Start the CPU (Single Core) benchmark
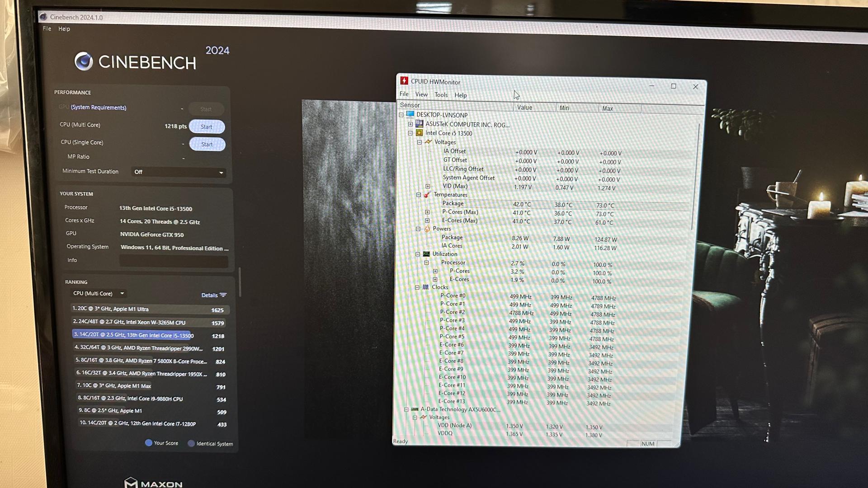 [x=207, y=144]
